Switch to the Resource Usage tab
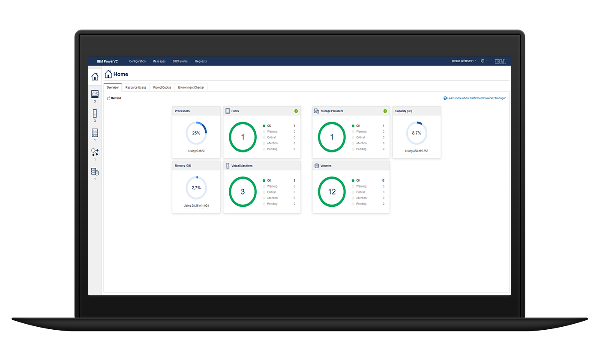 click(x=135, y=87)
